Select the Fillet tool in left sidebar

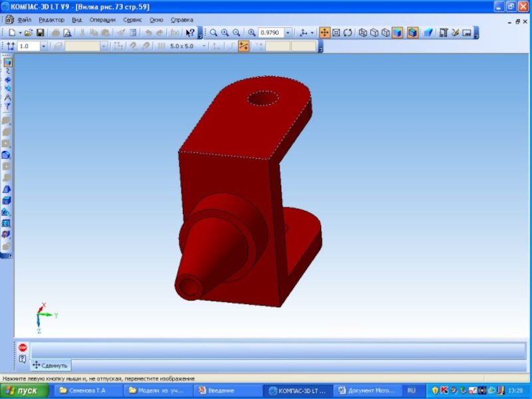(7, 154)
